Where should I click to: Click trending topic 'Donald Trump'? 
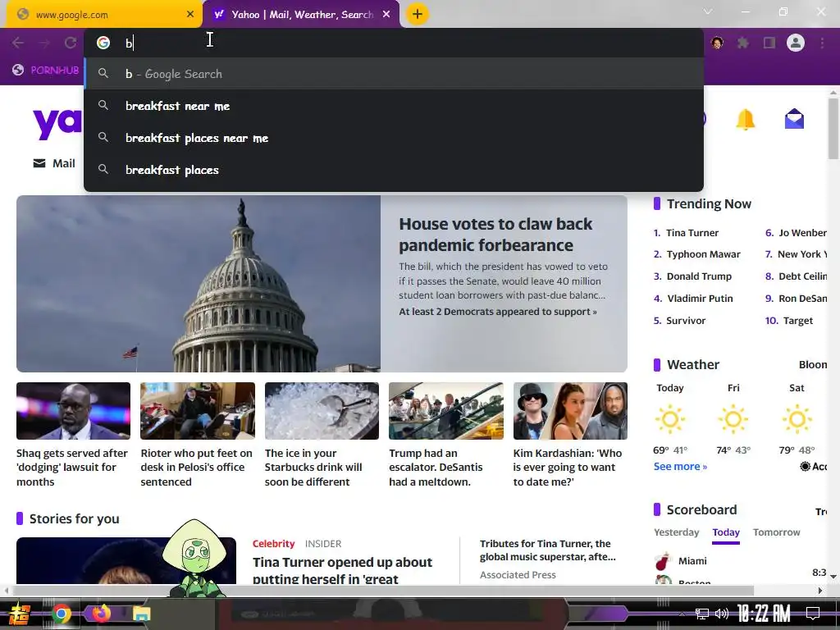click(x=699, y=276)
